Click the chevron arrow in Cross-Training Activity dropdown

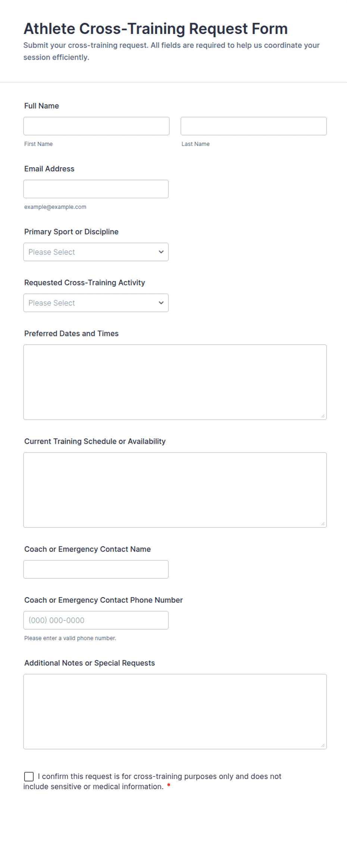point(161,303)
